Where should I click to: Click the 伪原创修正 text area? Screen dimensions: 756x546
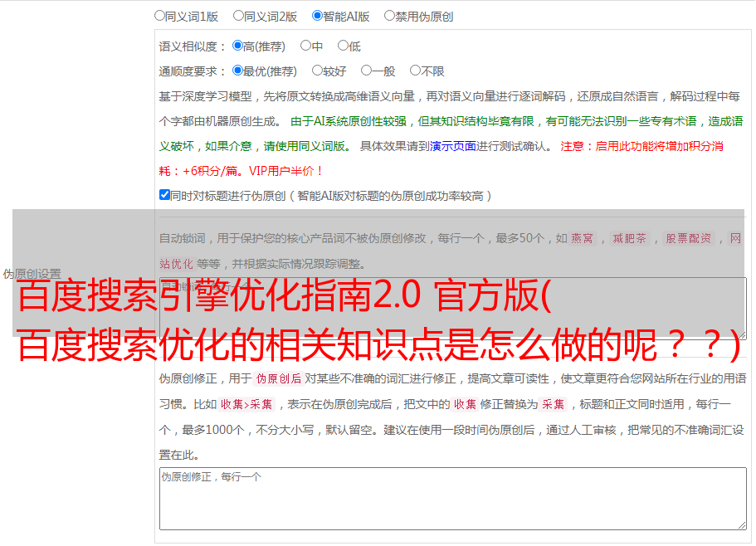(453, 499)
